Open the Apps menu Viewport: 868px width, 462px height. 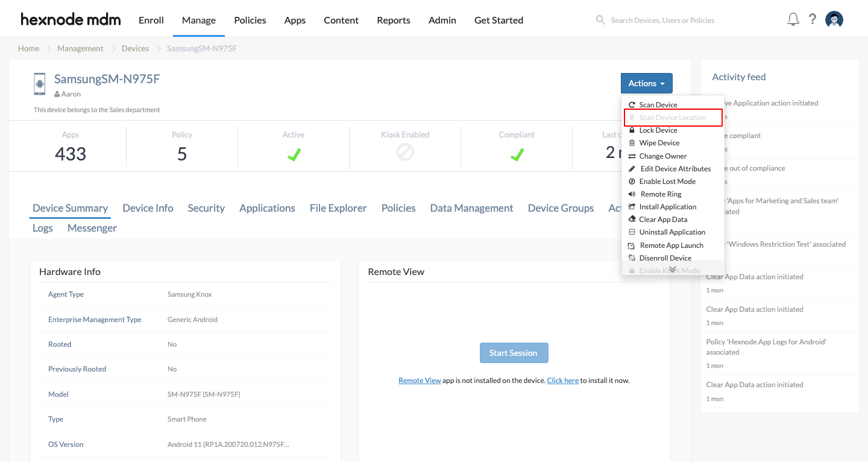[295, 20]
